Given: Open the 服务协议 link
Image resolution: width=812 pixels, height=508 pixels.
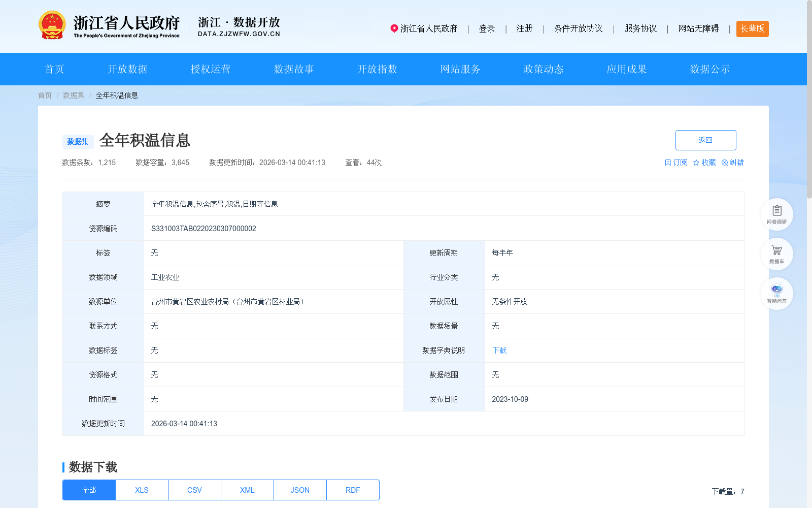Looking at the screenshot, I should (x=640, y=29).
